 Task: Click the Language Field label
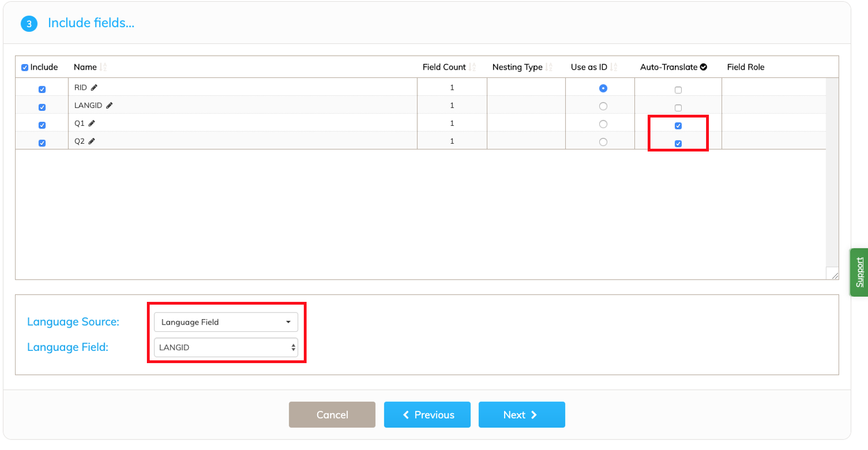[x=68, y=347]
